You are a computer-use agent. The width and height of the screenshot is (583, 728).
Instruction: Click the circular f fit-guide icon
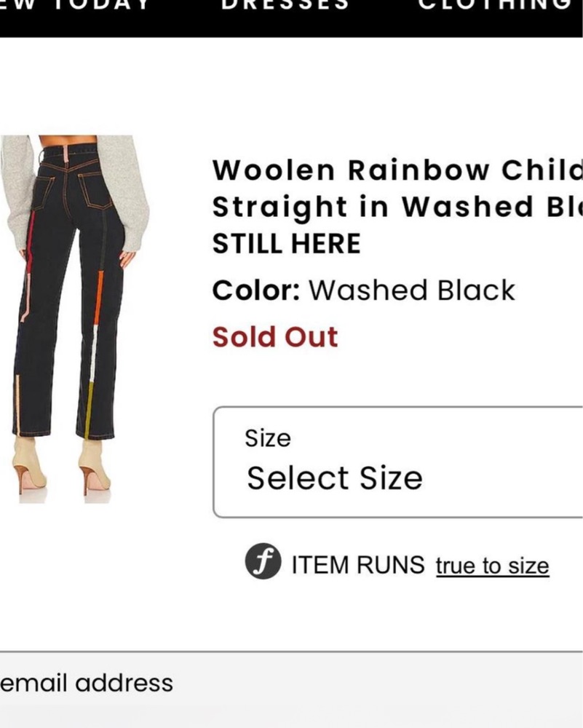click(263, 564)
